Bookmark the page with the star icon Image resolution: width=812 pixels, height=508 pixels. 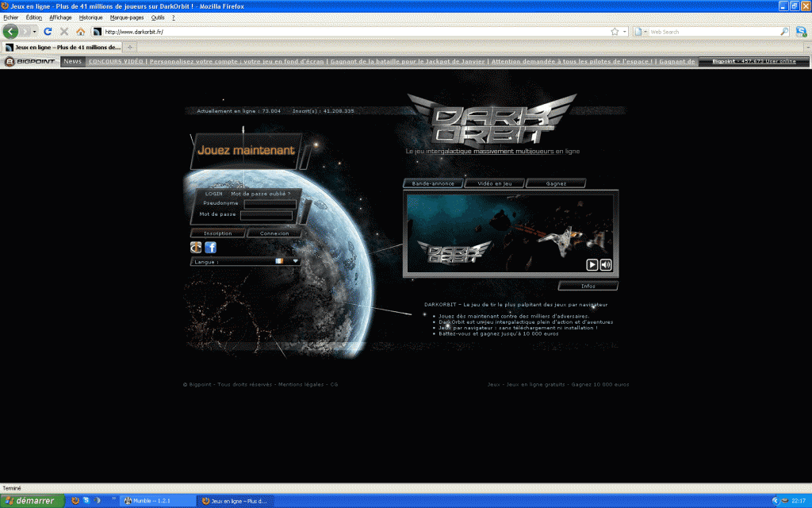pos(615,32)
